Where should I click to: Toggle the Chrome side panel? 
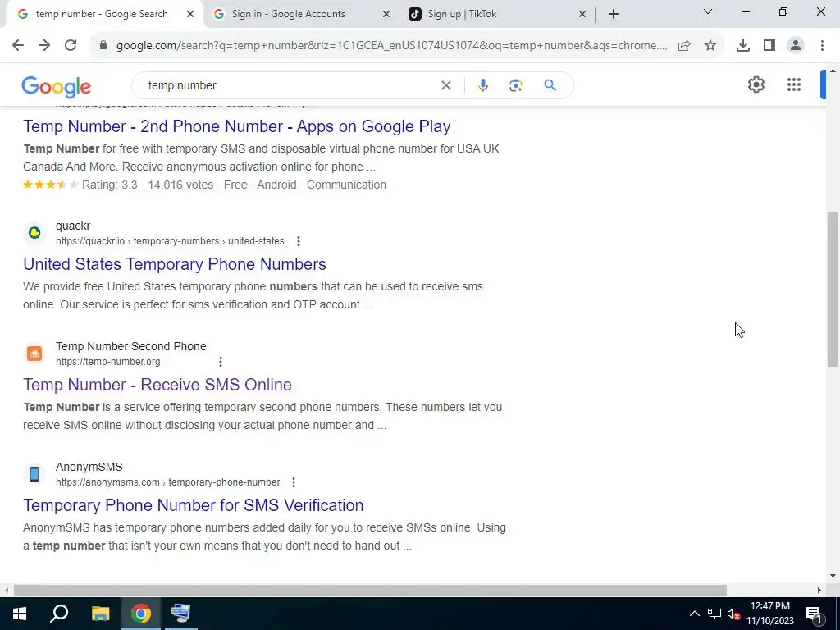tap(769, 46)
